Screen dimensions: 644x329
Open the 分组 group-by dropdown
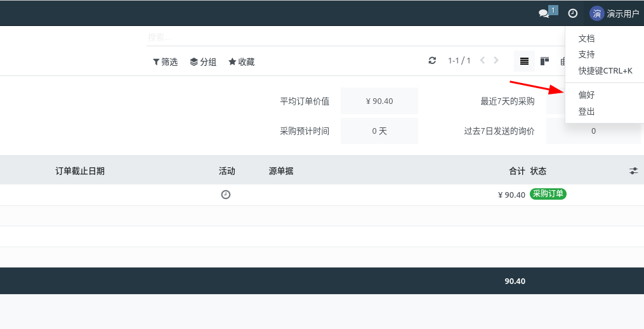coord(203,61)
